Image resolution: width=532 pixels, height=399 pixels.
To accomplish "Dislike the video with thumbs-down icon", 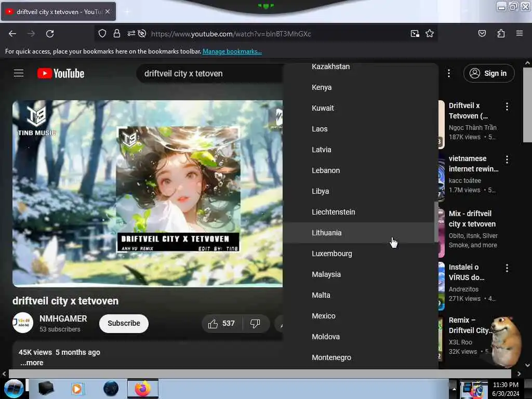I will coord(255,323).
